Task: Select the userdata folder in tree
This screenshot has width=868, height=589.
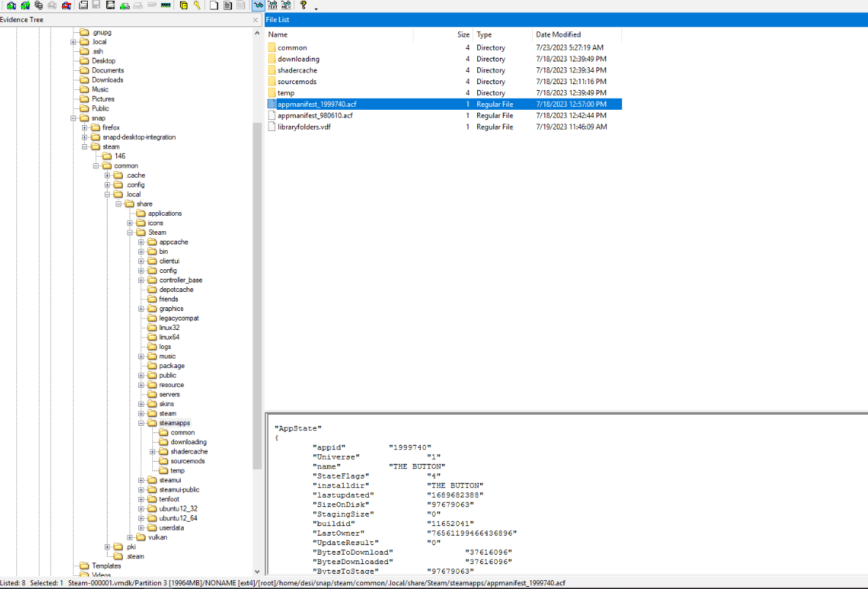Action: click(171, 528)
